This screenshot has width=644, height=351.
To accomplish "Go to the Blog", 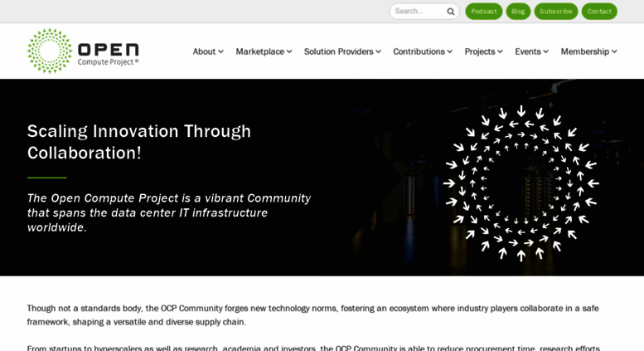I will click(x=518, y=11).
